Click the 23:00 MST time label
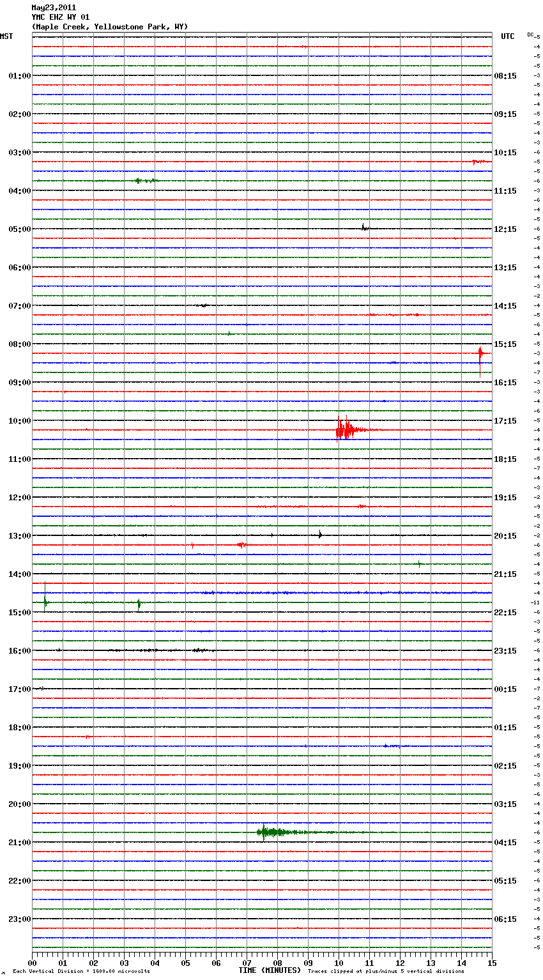 [x=19, y=919]
